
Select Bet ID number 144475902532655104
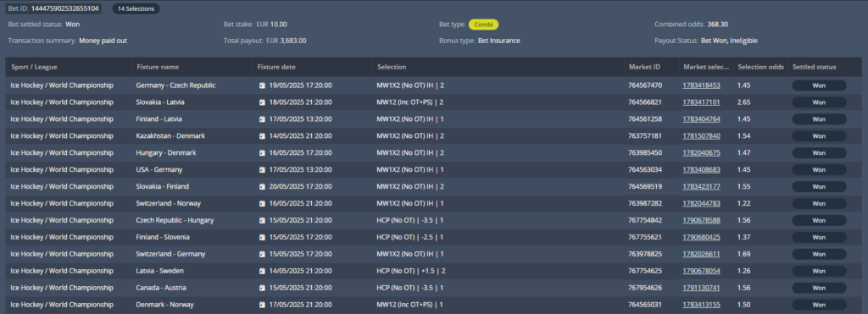coord(65,8)
